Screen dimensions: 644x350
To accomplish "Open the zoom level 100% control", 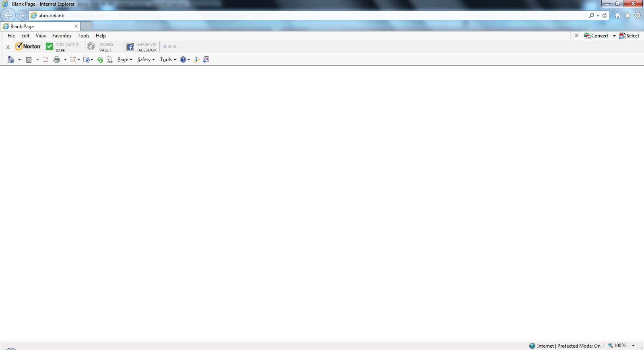I will pos(621,346).
